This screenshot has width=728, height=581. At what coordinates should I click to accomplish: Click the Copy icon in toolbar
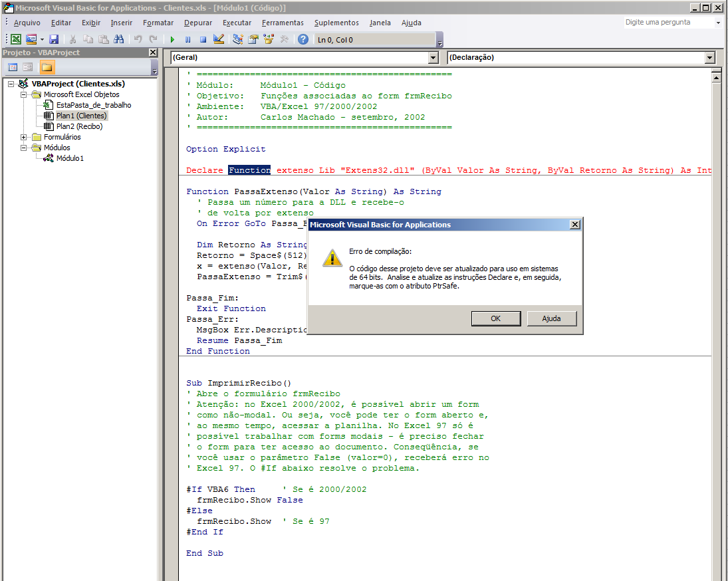tap(88, 39)
